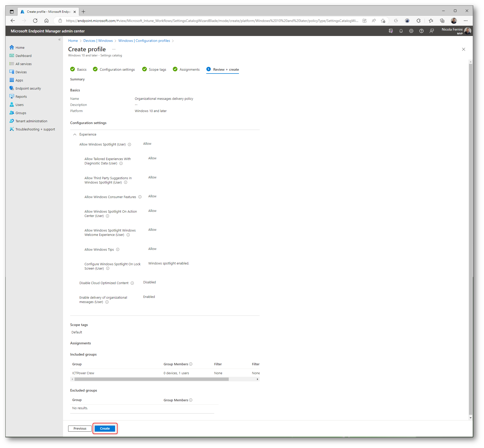Click the policy name text value
Image resolution: width=484 pixels, height=448 pixels.
(164, 99)
